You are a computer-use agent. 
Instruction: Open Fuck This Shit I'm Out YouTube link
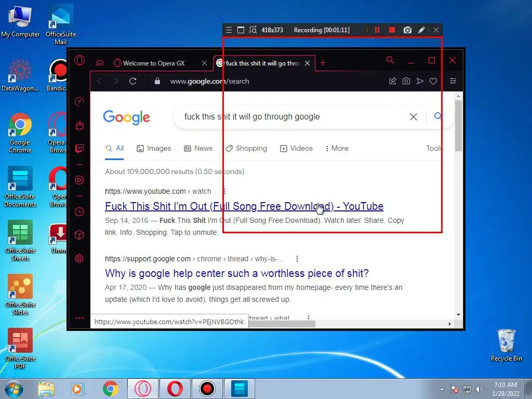(244, 206)
